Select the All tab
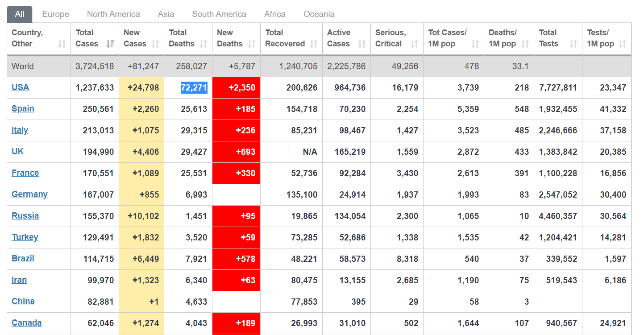The height and width of the screenshot is (335, 644). [20, 14]
